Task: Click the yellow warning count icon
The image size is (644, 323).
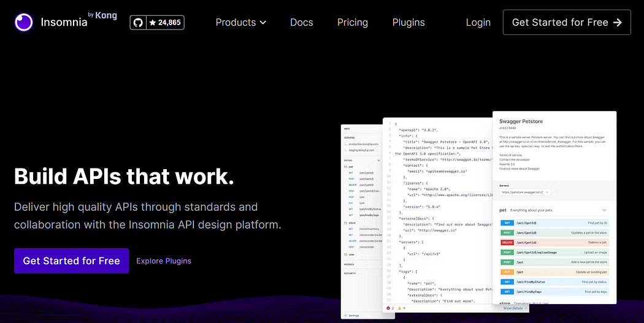Action: 400,308
